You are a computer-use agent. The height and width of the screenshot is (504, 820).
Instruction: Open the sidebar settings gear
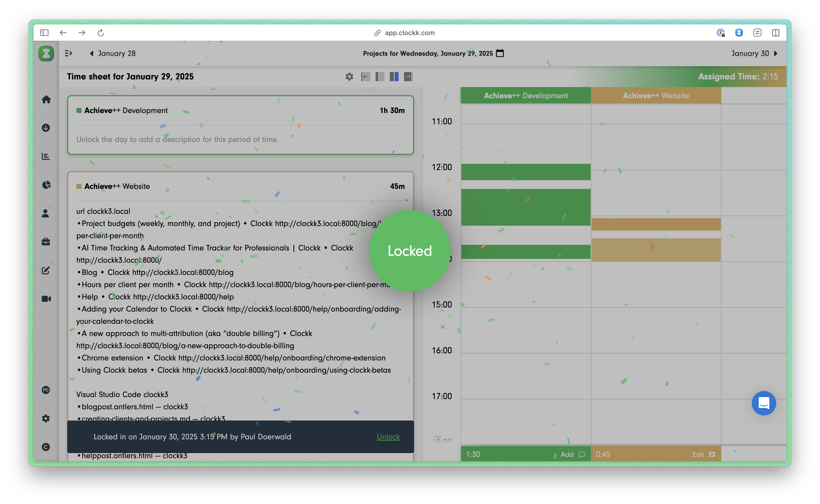(x=46, y=418)
